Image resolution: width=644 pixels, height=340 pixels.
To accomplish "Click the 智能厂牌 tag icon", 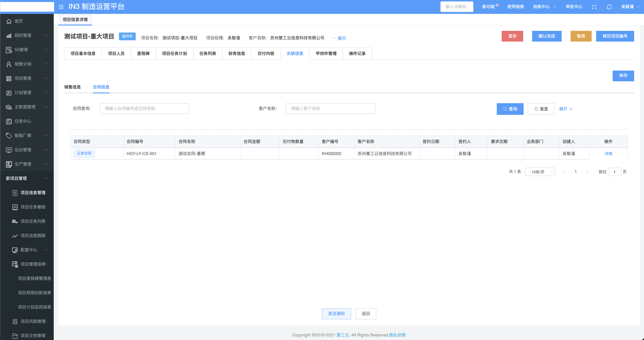I will coord(9,136).
